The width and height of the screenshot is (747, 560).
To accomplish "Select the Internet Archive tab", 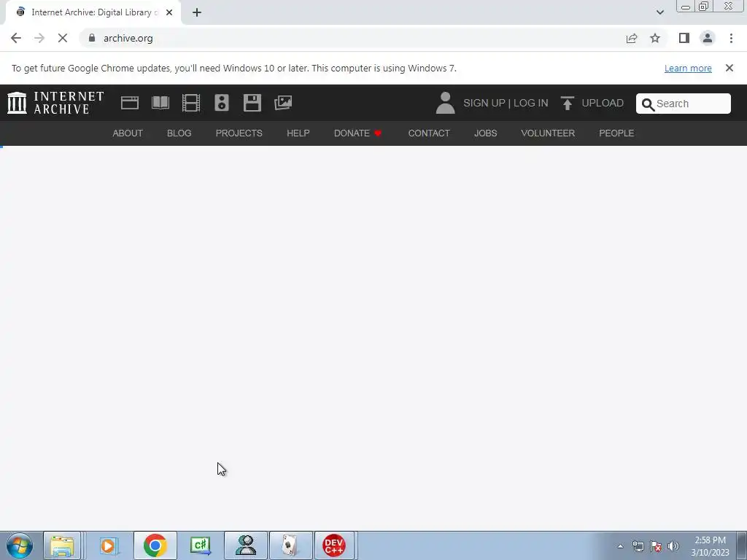I will click(93, 12).
